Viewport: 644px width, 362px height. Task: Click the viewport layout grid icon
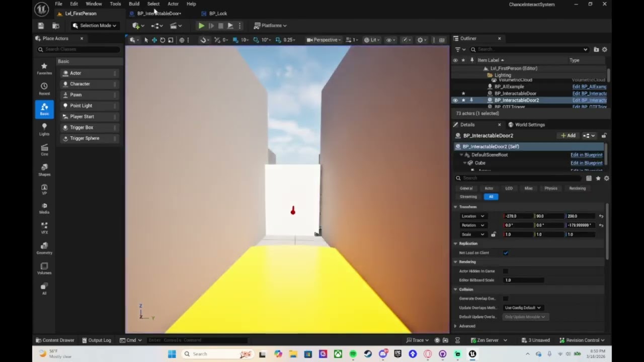pyautogui.click(x=442, y=40)
